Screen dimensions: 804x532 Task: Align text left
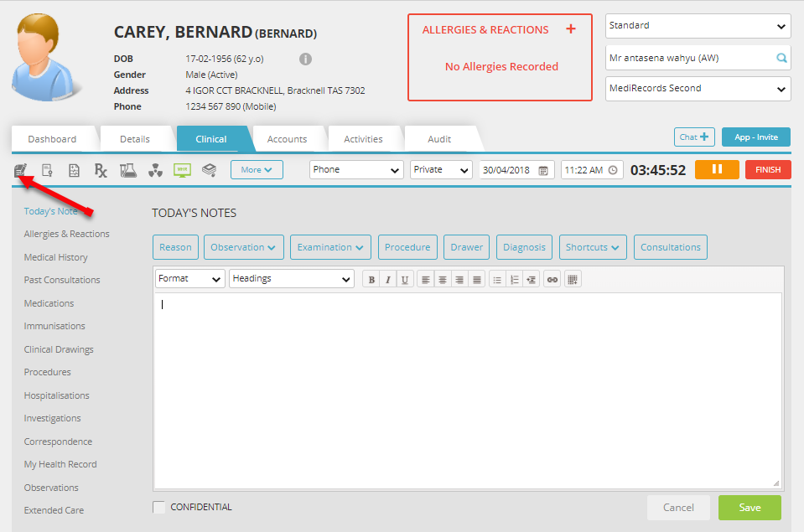(426, 280)
